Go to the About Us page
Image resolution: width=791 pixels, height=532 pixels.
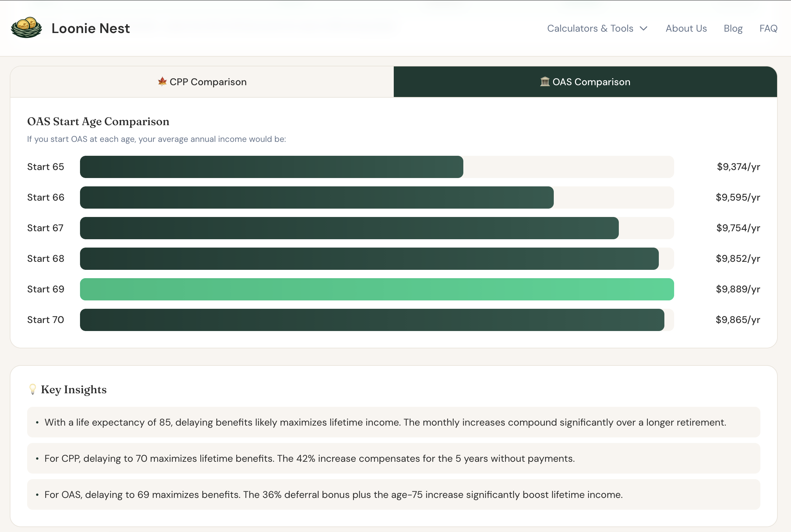pyautogui.click(x=686, y=29)
